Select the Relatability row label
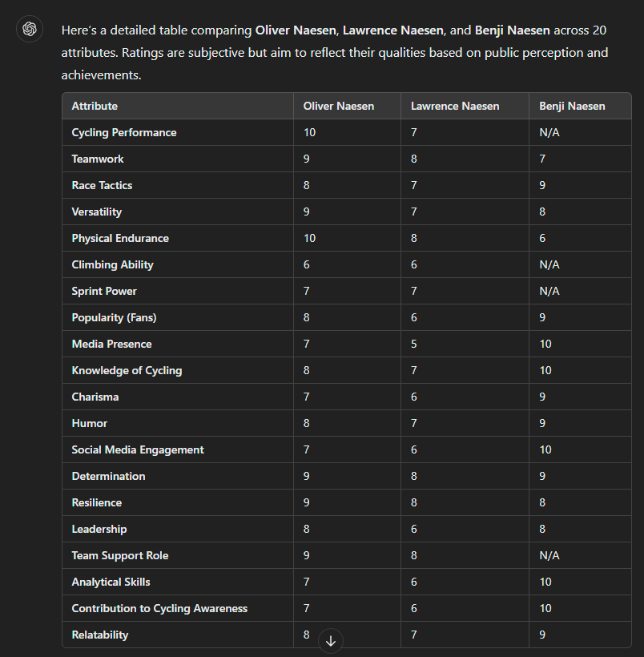This screenshot has height=657, width=644. click(x=99, y=635)
